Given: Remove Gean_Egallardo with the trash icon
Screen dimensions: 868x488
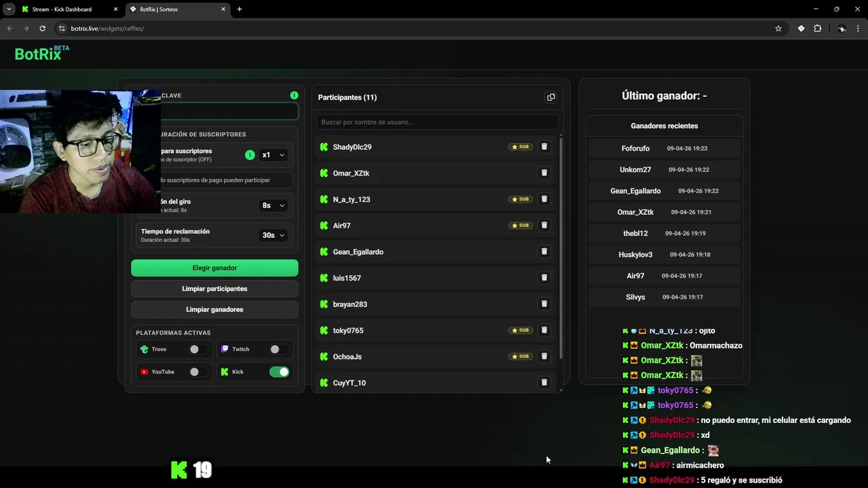Looking at the screenshot, I should click(544, 251).
